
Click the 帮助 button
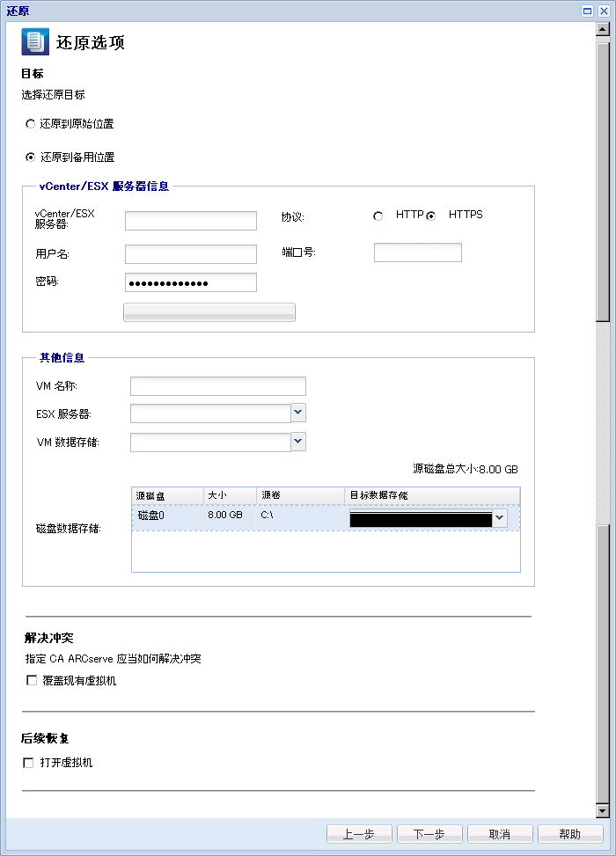570,834
